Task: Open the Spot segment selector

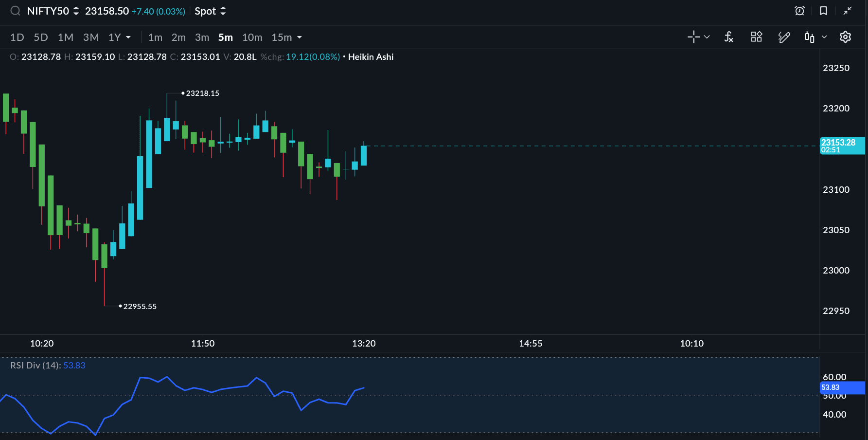Action: pyautogui.click(x=210, y=11)
